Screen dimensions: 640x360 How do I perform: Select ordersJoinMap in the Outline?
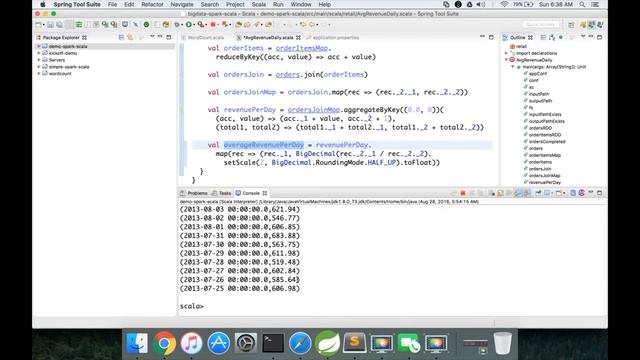coord(544,176)
